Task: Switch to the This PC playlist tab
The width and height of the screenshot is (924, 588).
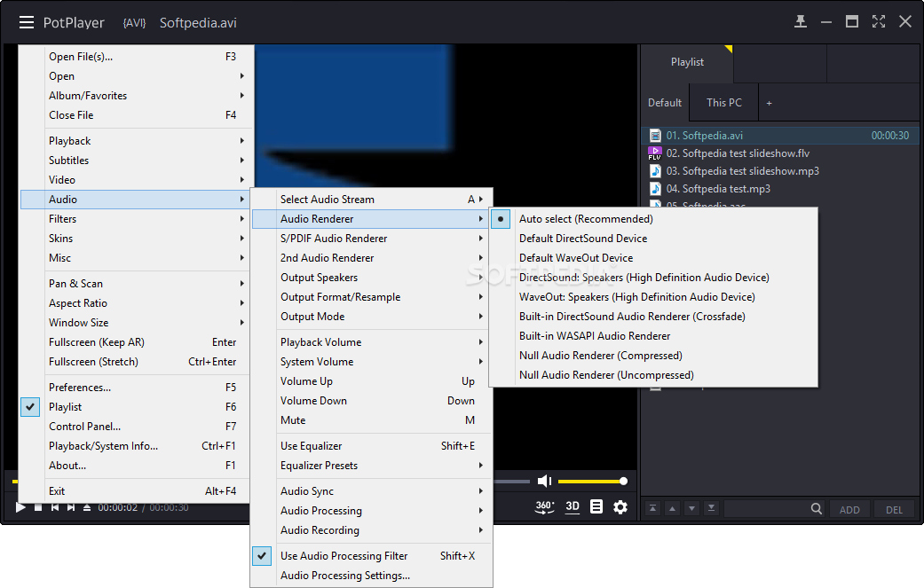Action: point(723,102)
